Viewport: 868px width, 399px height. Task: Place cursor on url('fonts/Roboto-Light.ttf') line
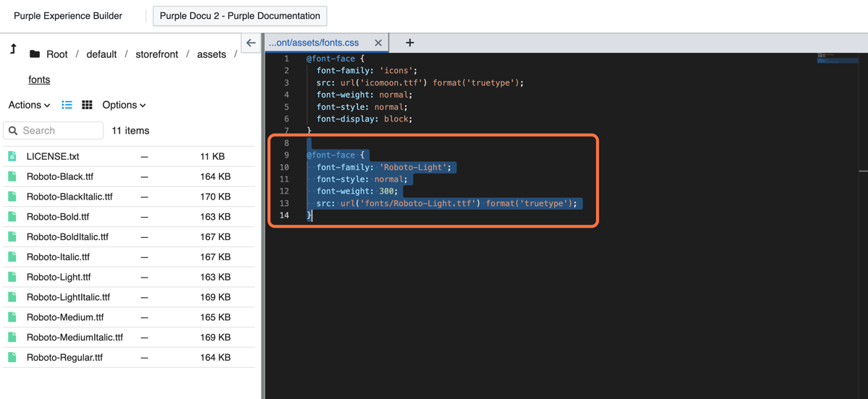click(446, 203)
